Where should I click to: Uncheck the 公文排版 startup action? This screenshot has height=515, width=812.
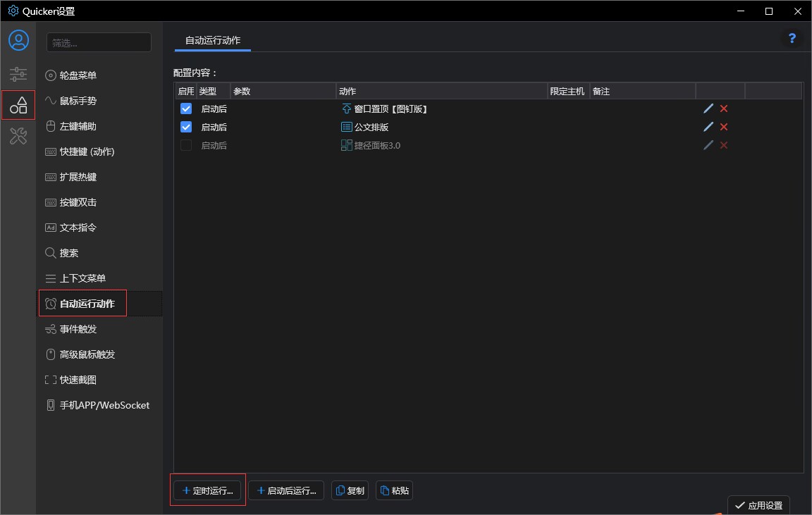click(x=186, y=127)
